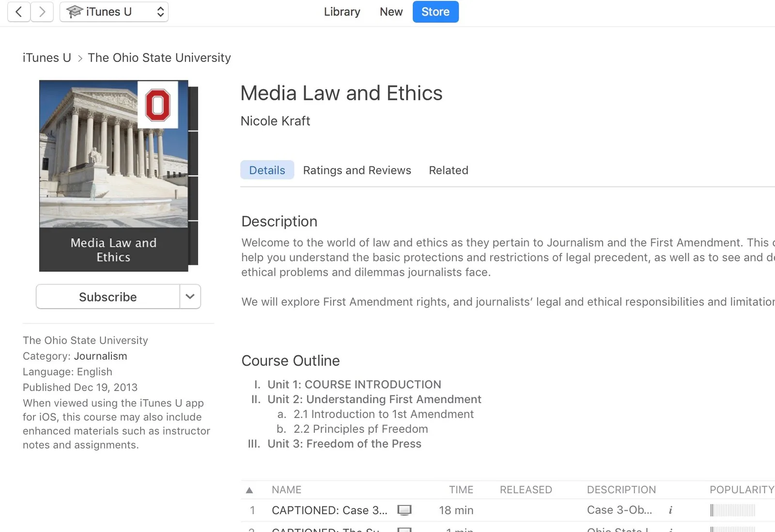This screenshot has height=532, width=775.
Task: Switch to the Library tab
Action: [342, 12]
